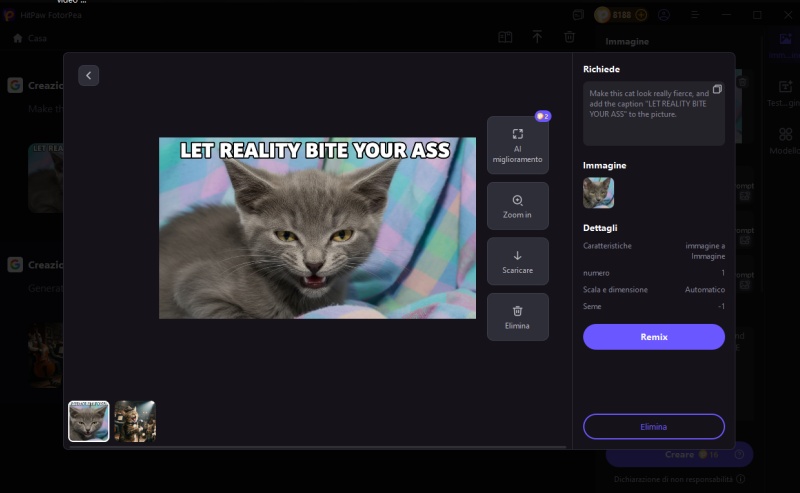
Task: Download the image with the Scaricare button
Action: coord(517,261)
